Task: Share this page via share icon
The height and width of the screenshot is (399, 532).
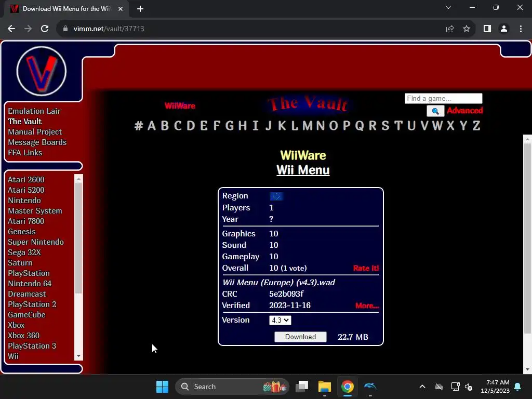Action: click(450, 29)
